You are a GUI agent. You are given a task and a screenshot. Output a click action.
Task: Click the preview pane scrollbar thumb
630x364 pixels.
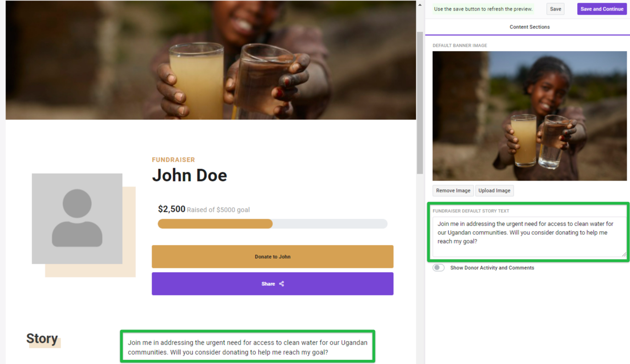[420, 103]
